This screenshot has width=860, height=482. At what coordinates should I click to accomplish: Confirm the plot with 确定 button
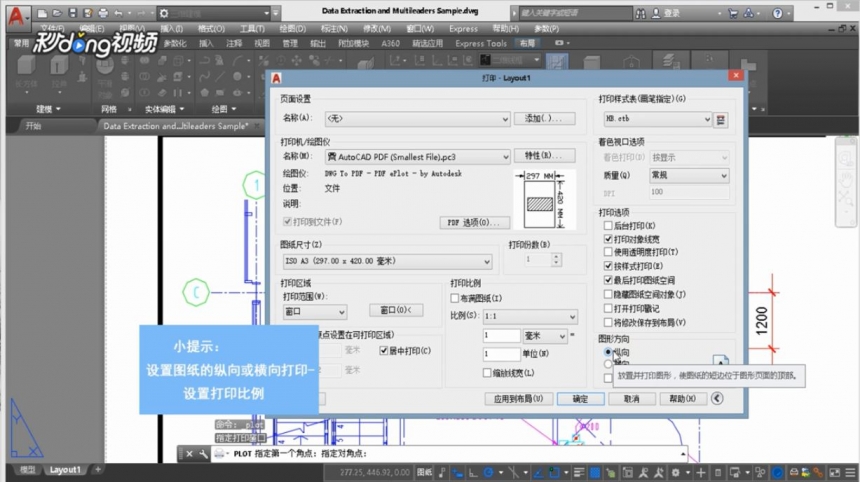tap(580, 399)
